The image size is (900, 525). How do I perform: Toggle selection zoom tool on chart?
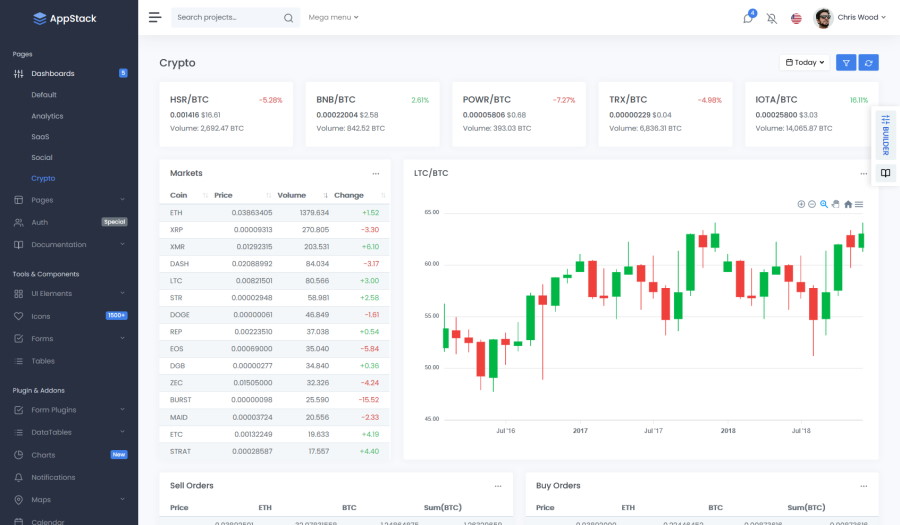click(824, 204)
